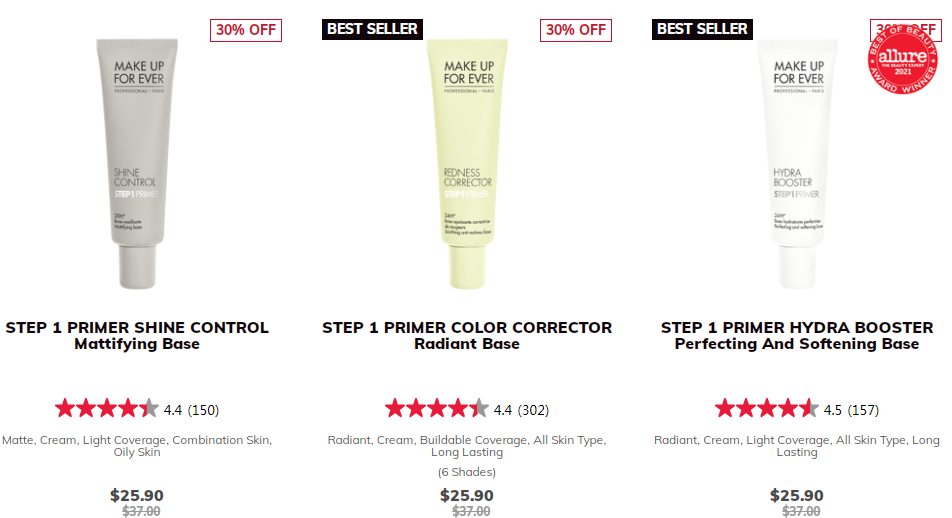Open the Shine Control primer product image
The width and height of the screenshot is (952, 518).
pyautogui.click(x=137, y=160)
